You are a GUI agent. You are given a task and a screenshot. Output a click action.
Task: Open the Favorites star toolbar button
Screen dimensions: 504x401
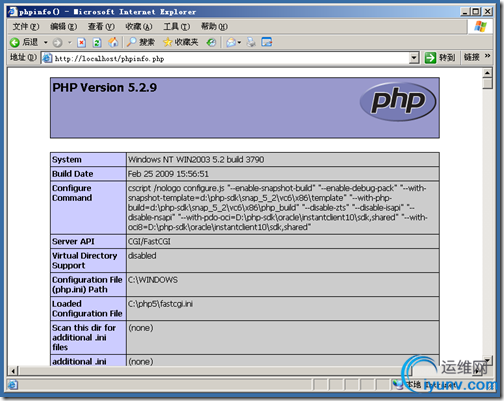180,42
